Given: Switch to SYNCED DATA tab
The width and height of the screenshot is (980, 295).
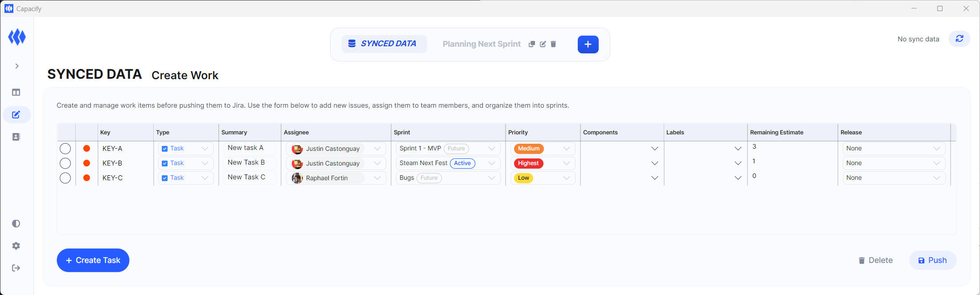Looking at the screenshot, I should tap(384, 44).
